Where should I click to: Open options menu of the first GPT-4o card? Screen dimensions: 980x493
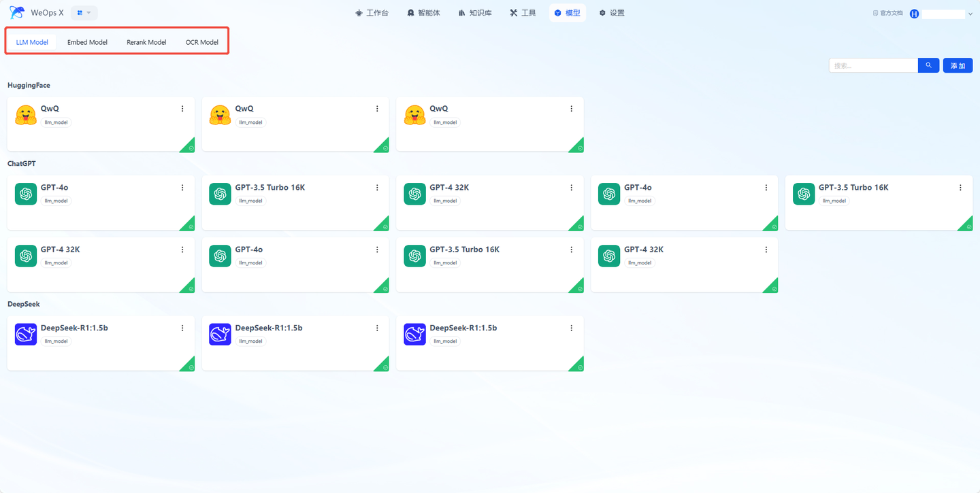pos(182,188)
